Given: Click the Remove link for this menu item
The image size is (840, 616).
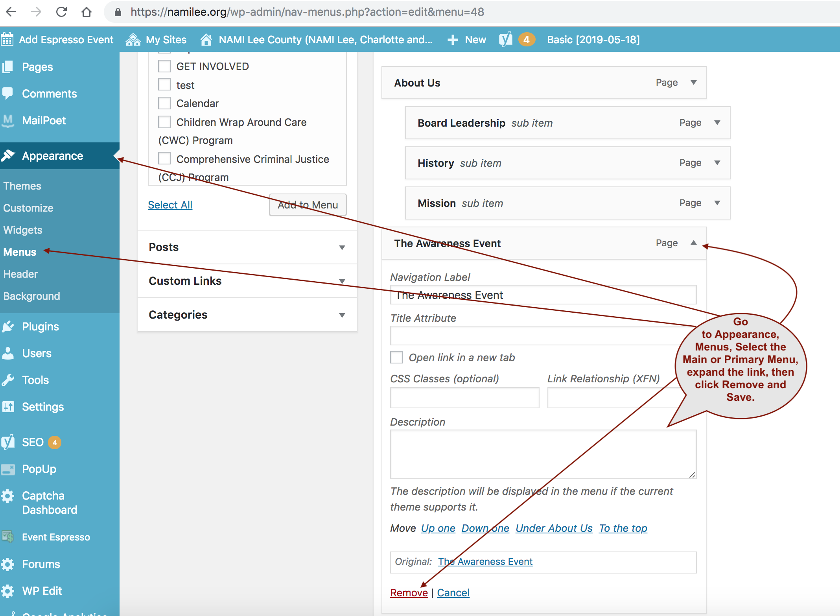Looking at the screenshot, I should pyautogui.click(x=409, y=592).
